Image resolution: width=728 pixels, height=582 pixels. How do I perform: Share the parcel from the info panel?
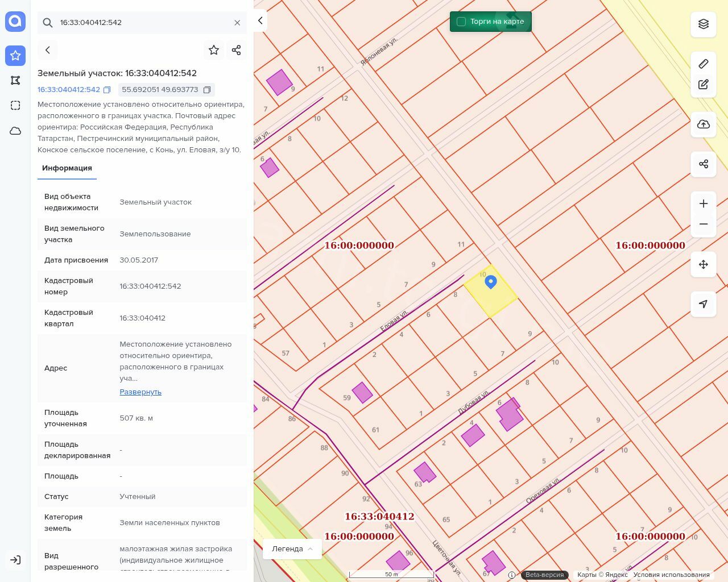pos(237,50)
